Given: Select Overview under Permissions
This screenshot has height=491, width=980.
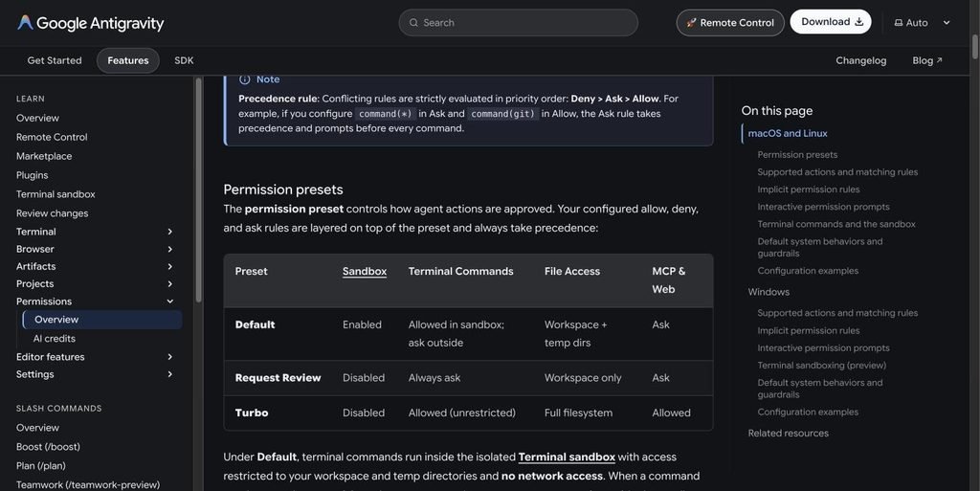Looking at the screenshot, I should 102,320.
